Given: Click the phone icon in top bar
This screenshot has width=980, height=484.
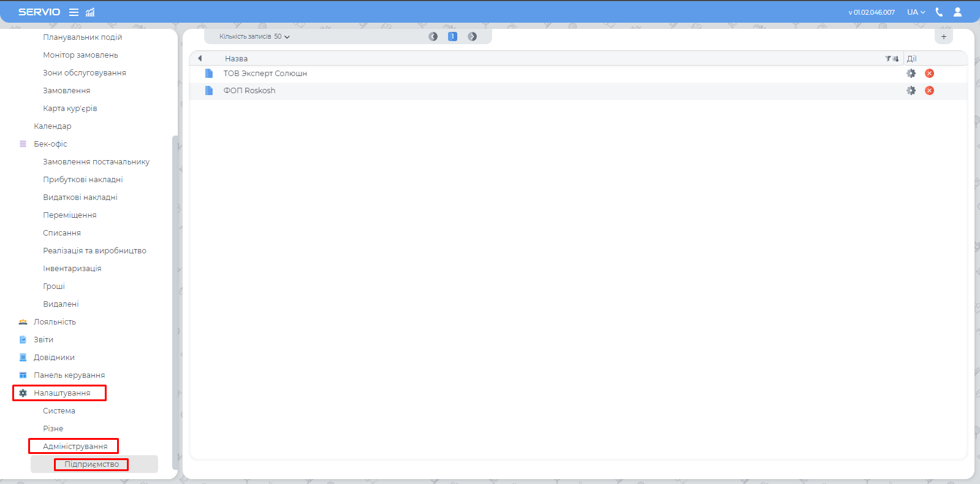Looking at the screenshot, I should (x=939, y=12).
